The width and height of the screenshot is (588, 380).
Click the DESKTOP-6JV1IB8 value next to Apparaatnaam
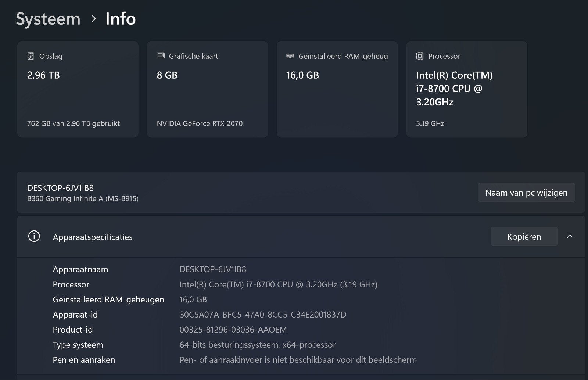point(213,269)
